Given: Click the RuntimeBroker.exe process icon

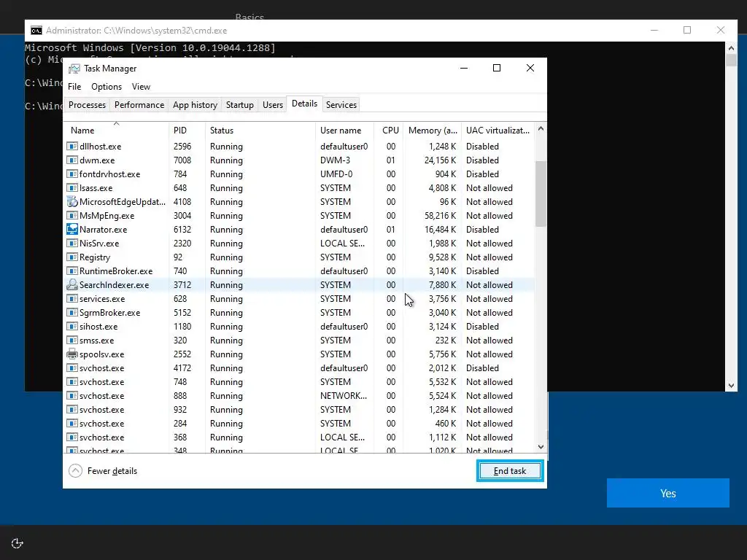Looking at the screenshot, I should (x=72, y=271).
